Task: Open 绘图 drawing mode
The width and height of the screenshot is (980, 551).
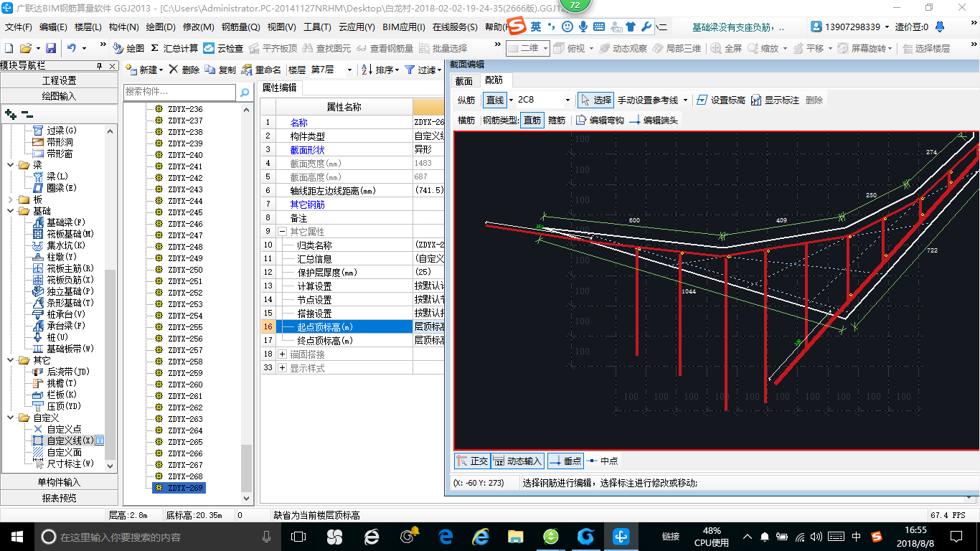Action: [x=128, y=48]
